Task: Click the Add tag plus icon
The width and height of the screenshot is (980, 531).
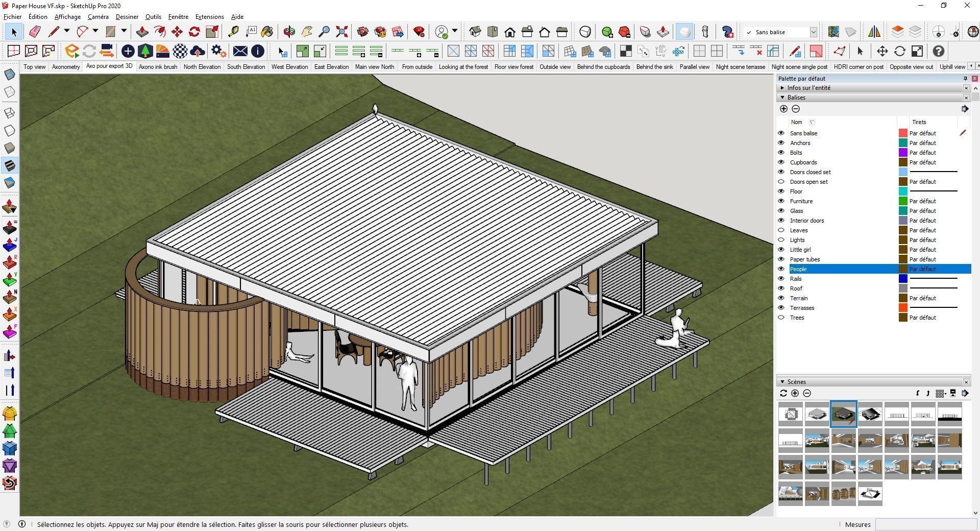Action: [783, 109]
